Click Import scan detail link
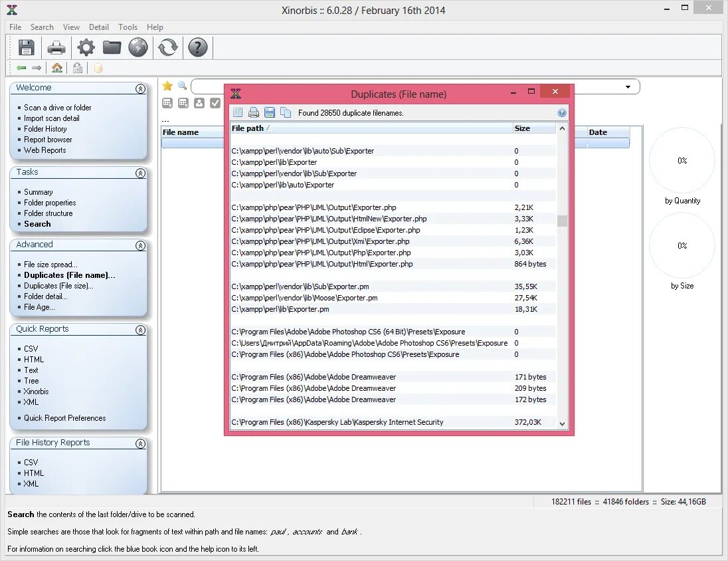Screen dimensions: 728x561 tap(52, 118)
